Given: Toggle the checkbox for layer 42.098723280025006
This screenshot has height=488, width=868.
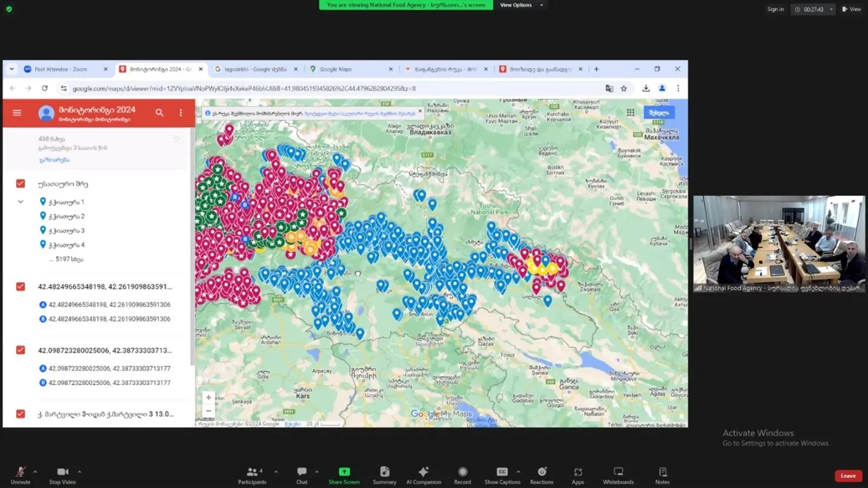Looking at the screenshot, I should pyautogui.click(x=21, y=350).
